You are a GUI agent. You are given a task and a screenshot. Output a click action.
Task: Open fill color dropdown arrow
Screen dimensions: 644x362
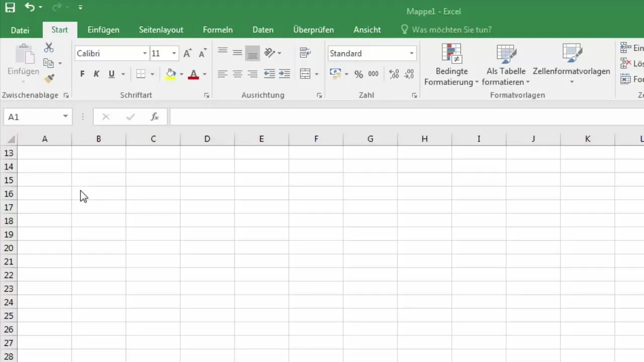[181, 74]
